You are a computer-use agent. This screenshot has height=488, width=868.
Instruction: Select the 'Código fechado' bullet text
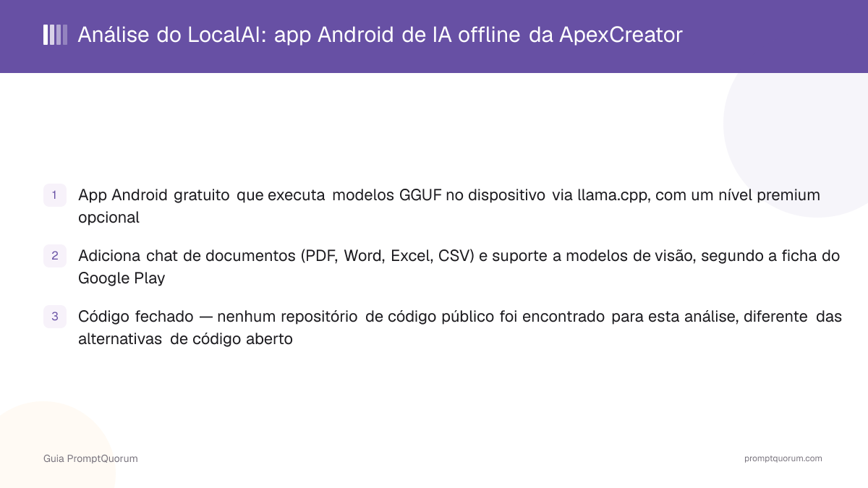point(460,328)
